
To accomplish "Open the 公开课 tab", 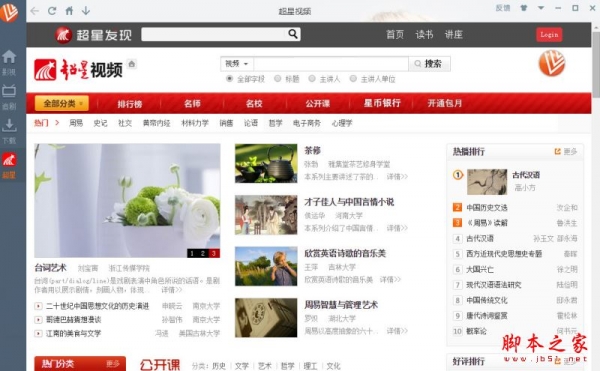I will coord(318,104).
